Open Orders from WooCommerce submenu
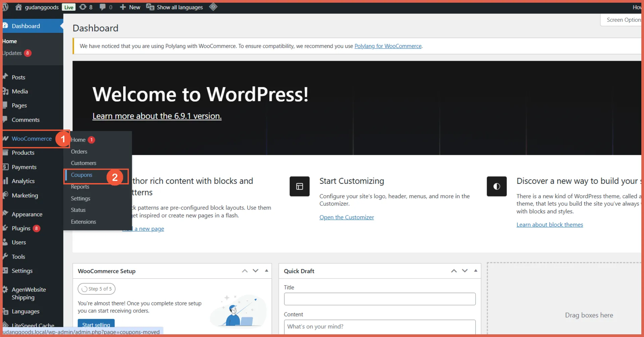The width and height of the screenshot is (644, 337). [79, 152]
